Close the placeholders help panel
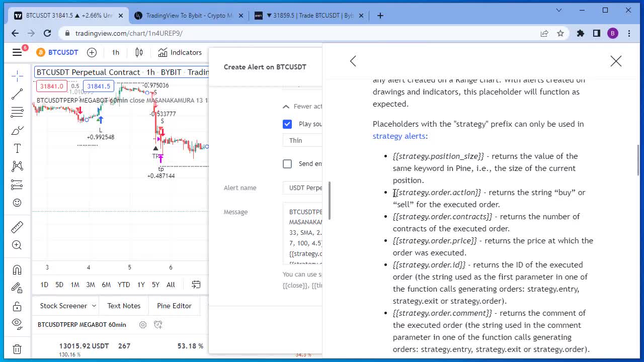The image size is (644, 362). (616, 61)
